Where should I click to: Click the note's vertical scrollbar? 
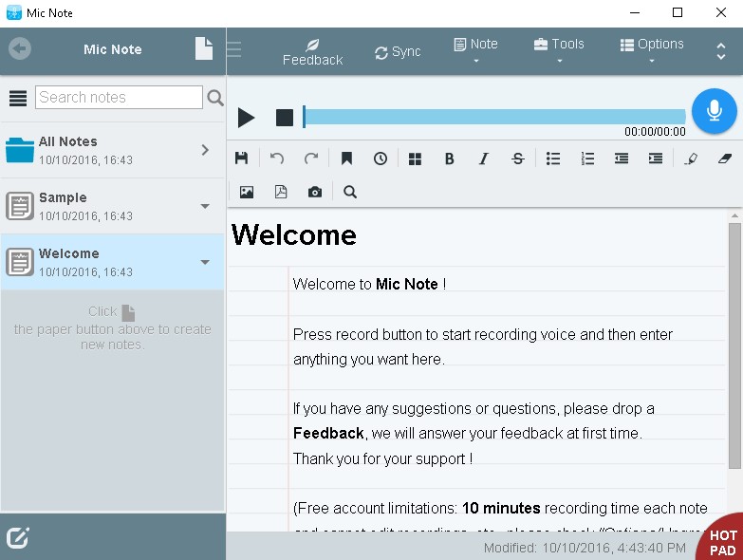point(735,345)
